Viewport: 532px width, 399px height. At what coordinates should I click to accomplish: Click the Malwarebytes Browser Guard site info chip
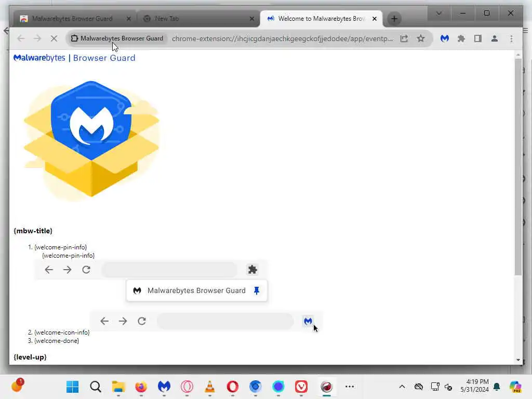click(117, 38)
